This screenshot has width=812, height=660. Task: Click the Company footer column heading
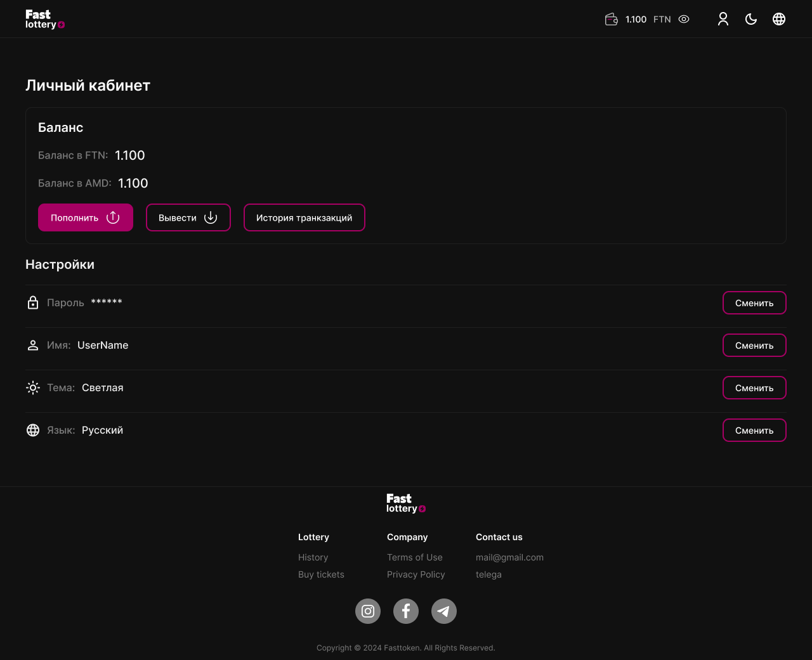click(407, 537)
